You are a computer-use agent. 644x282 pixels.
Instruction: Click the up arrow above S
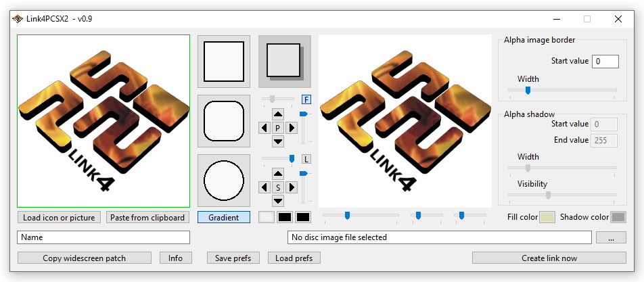pyautogui.click(x=278, y=174)
